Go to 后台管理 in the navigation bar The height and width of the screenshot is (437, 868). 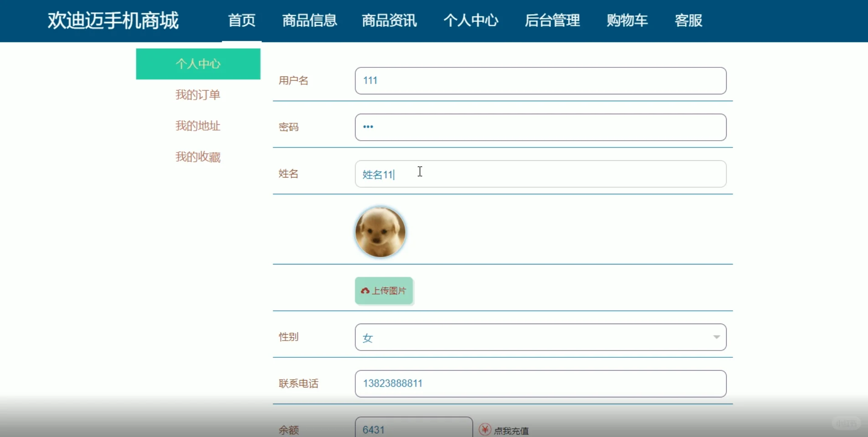[552, 20]
